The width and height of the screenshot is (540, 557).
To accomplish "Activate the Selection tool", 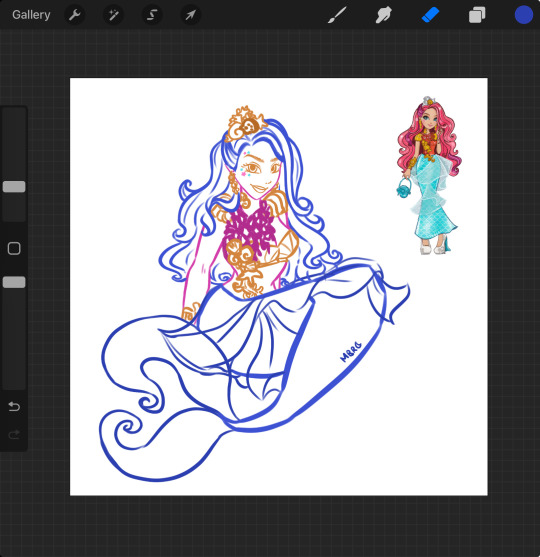I will point(152,15).
